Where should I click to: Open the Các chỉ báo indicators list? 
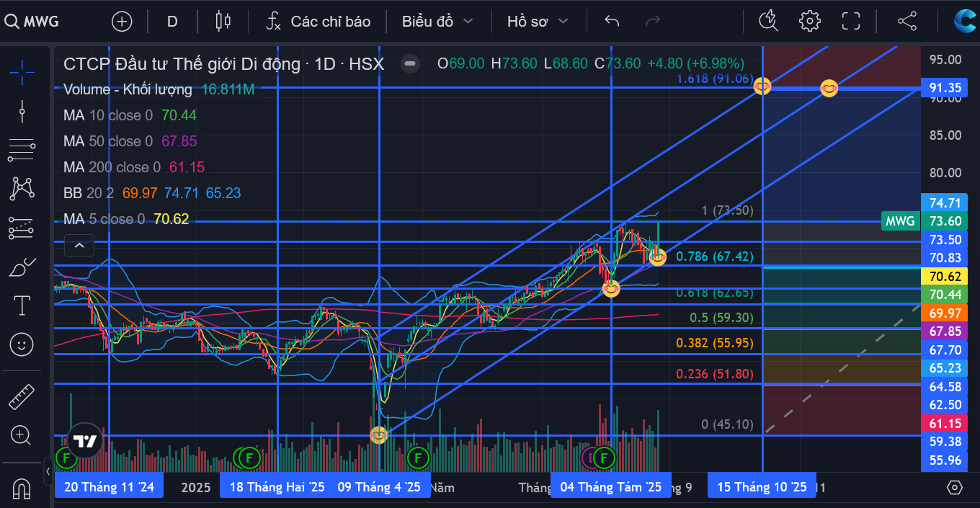pos(318,21)
